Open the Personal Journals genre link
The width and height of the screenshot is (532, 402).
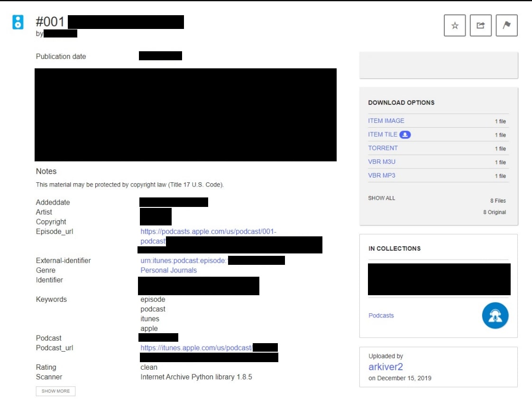pos(168,271)
